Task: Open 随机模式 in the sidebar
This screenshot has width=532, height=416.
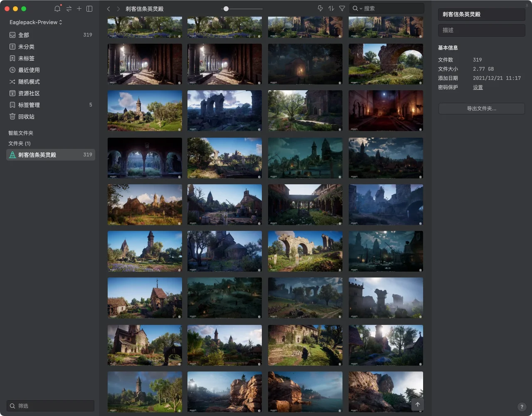Action: pyautogui.click(x=51, y=82)
